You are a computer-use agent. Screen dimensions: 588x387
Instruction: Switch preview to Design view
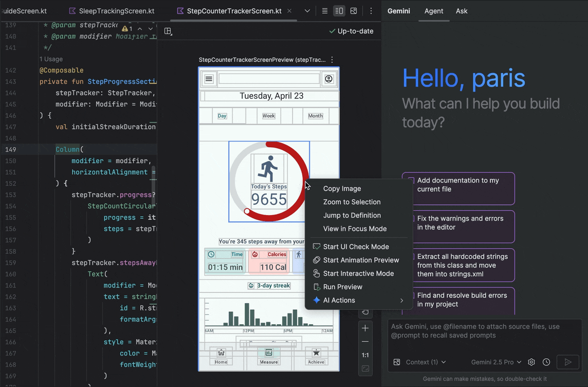click(x=355, y=10)
